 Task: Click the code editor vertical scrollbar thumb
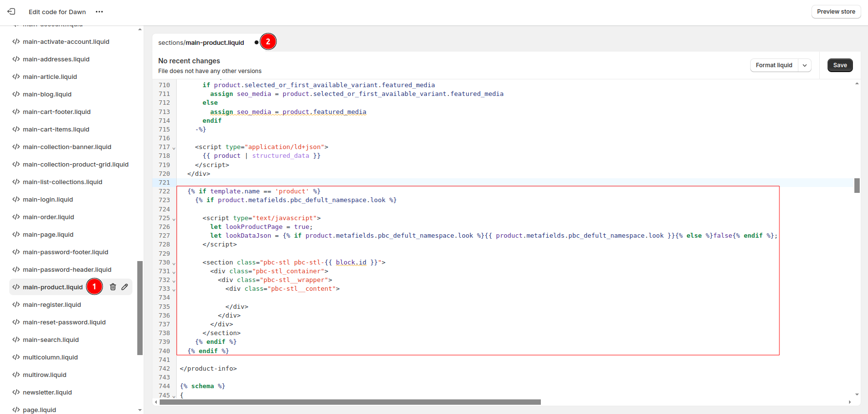tap(857, 186)
